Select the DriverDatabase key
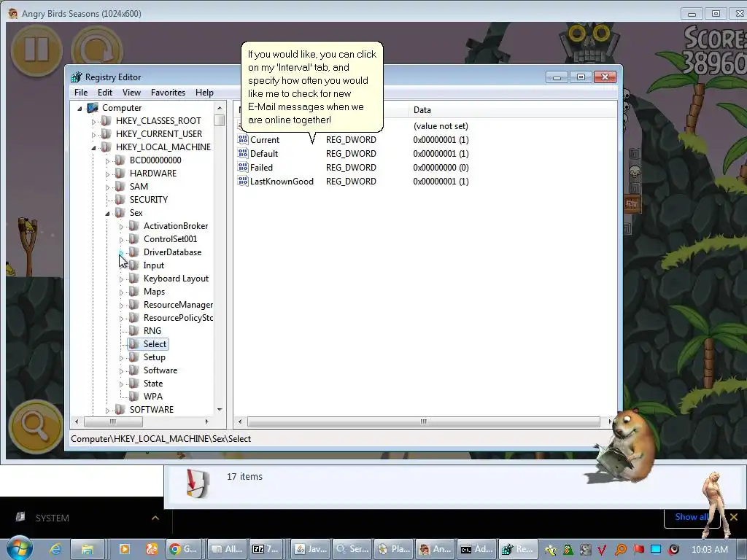 [x=172, y=252]
